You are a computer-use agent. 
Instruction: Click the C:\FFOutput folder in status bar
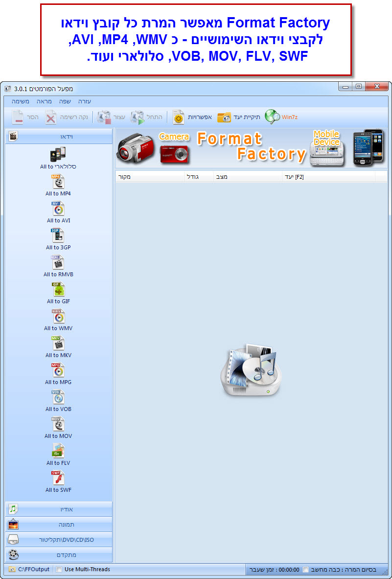[x=29, y=569]
